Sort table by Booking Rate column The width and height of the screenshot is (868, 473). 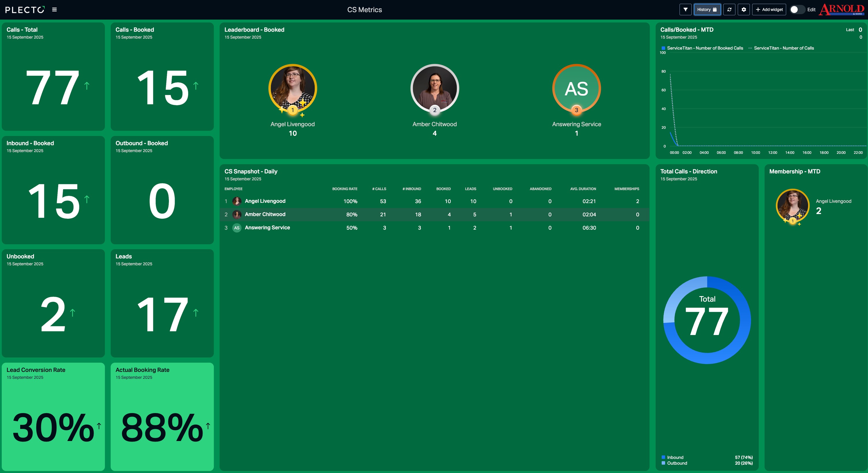pyautogui.click(x=345, y=189)
